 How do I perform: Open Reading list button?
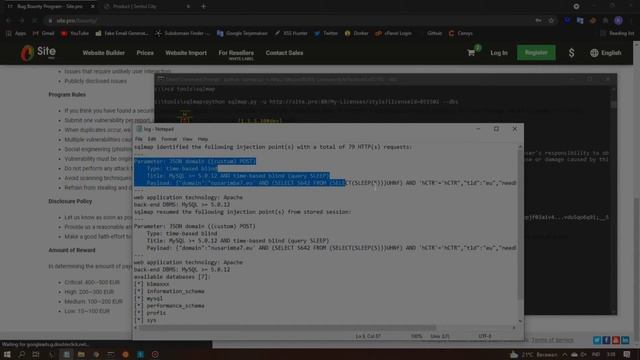click(x=618, y=33)
